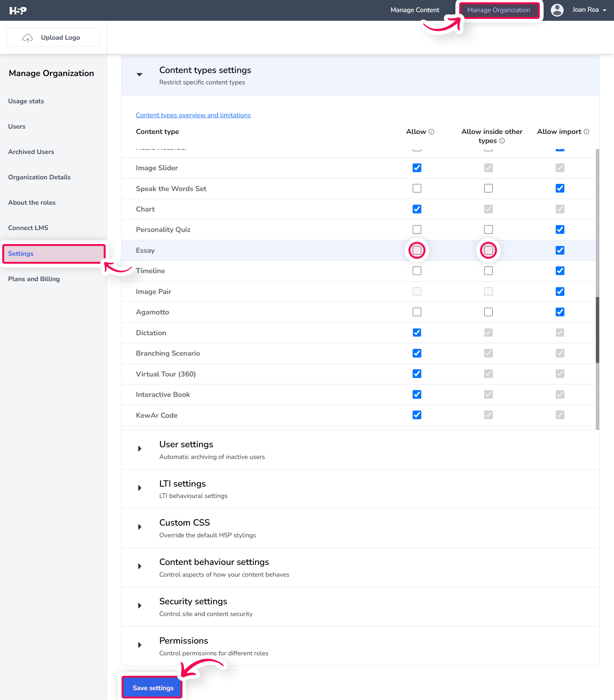Open Plans and Billing
This screenshot has height=700, width=614.
pyautogui.click(x=34, y=279)
